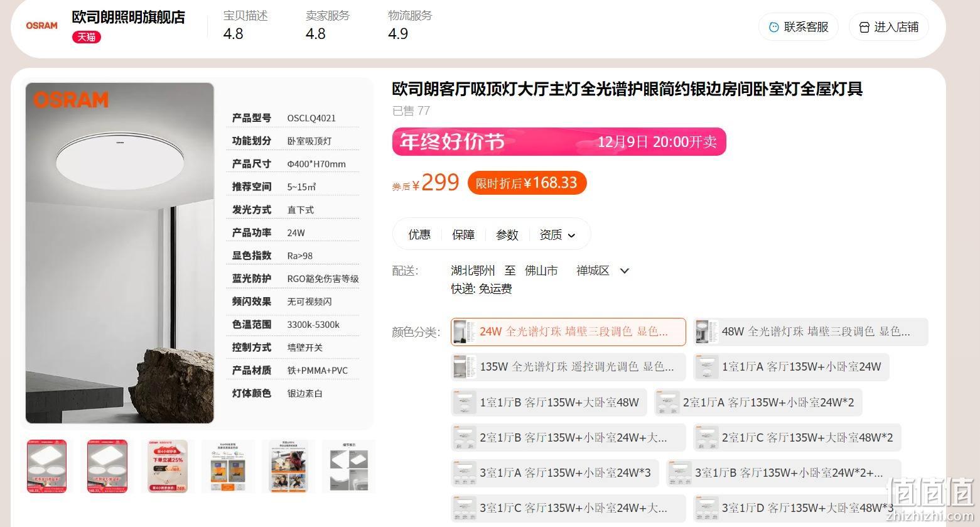
Task: Choose 1室1厅B 客厅135W+大卧室48W
Action: coord(549,403)
